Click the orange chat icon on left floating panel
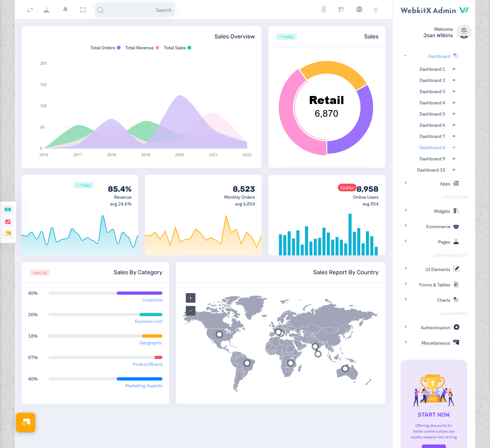Screen dimensions: 490x448 coord(8,234)
